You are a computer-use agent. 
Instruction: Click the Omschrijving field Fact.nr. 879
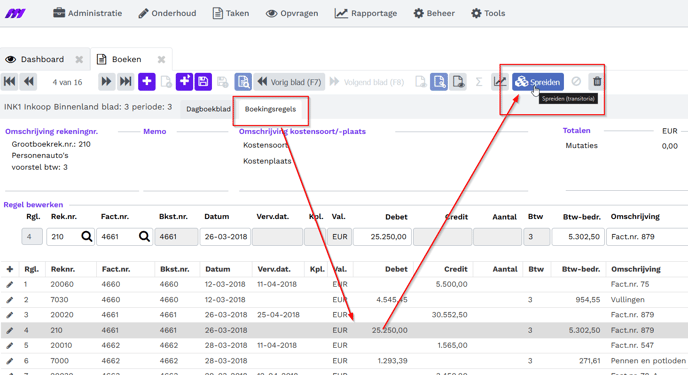click(x=647, y=236)
